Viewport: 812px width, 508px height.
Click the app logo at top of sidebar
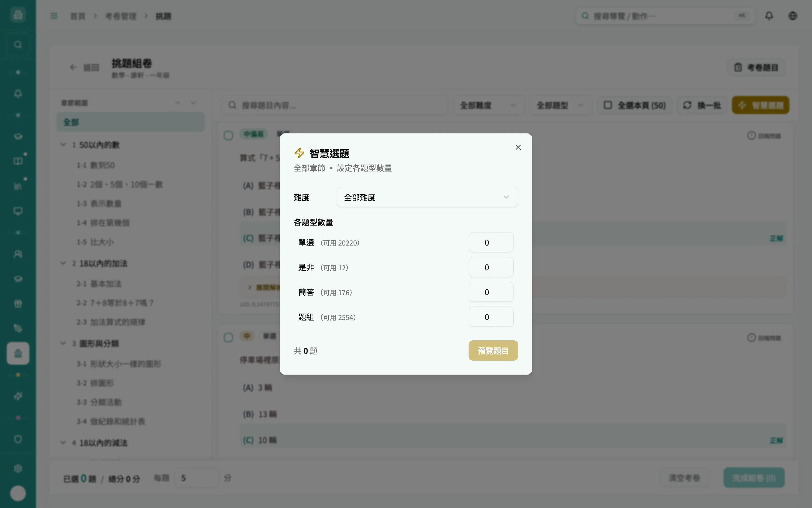pos(18,14)
